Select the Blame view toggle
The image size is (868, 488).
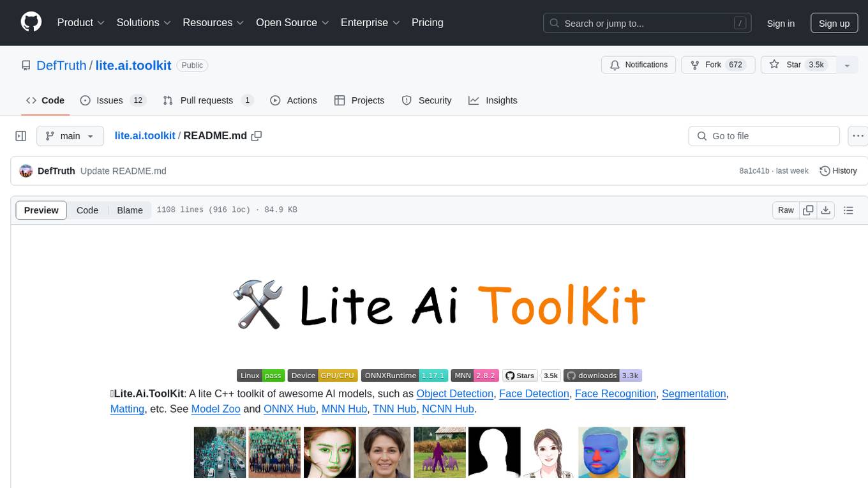tap(130, 210)
